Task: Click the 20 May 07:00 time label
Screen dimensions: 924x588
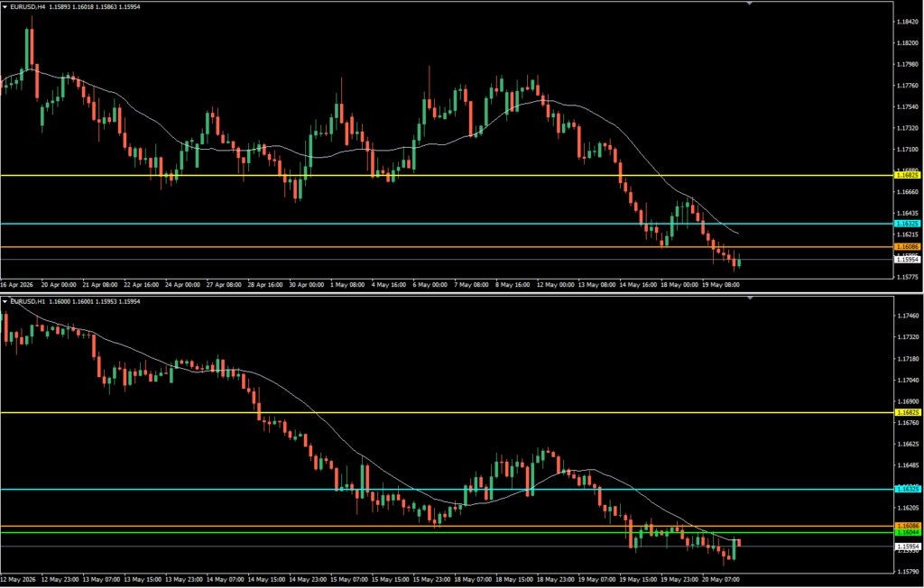Action: pyautogui.click(x=719, y=579)
